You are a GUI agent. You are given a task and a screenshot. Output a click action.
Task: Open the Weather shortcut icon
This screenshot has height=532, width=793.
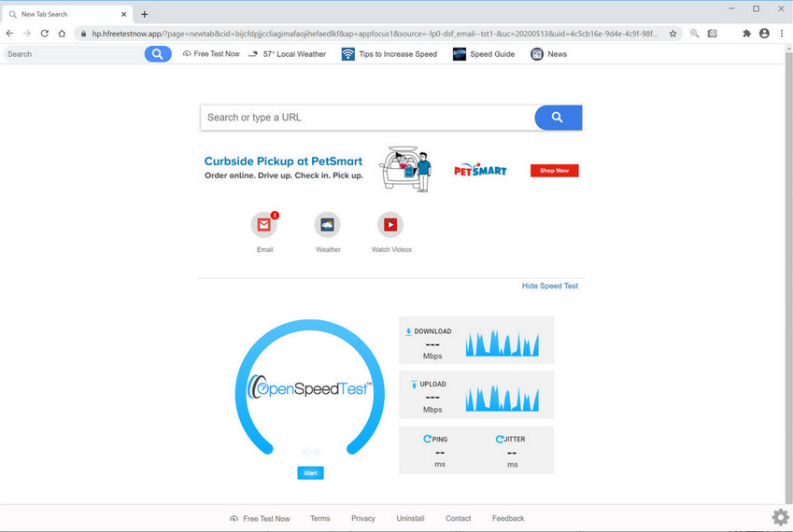tap(327, 225)
